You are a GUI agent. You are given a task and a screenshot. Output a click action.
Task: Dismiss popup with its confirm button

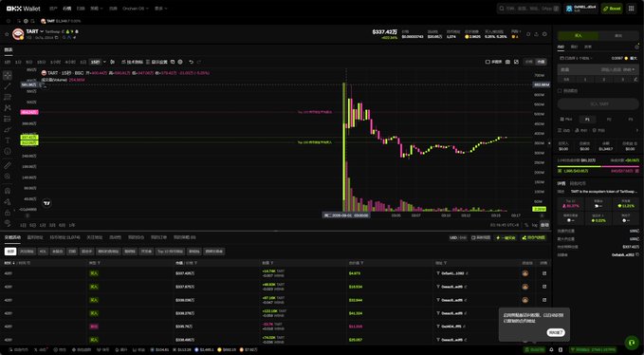click(x=556, y=332)
